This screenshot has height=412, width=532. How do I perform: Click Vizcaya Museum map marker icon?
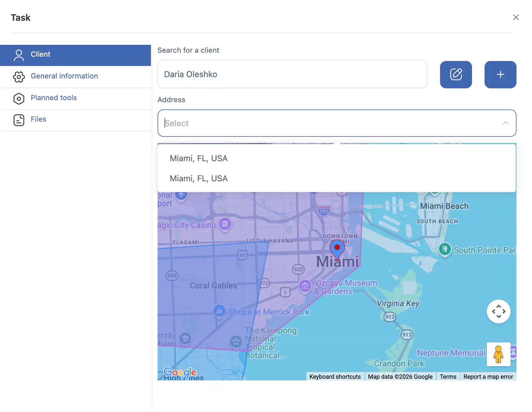(x=305, y=286)
